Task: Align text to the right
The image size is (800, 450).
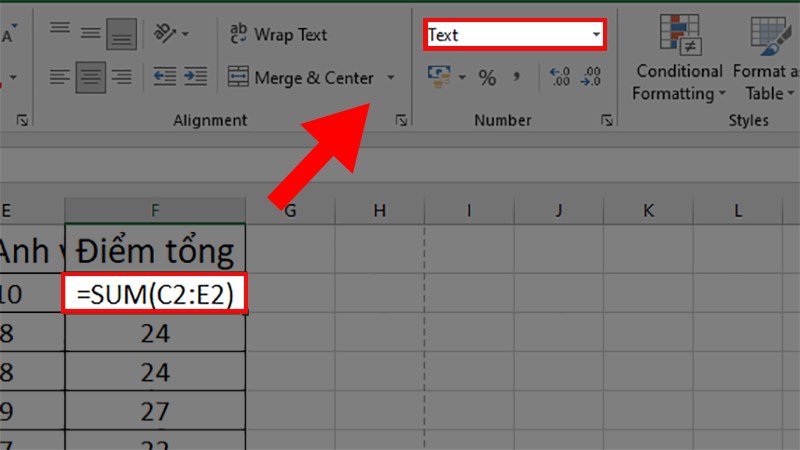Action: [x=121, y=77]
